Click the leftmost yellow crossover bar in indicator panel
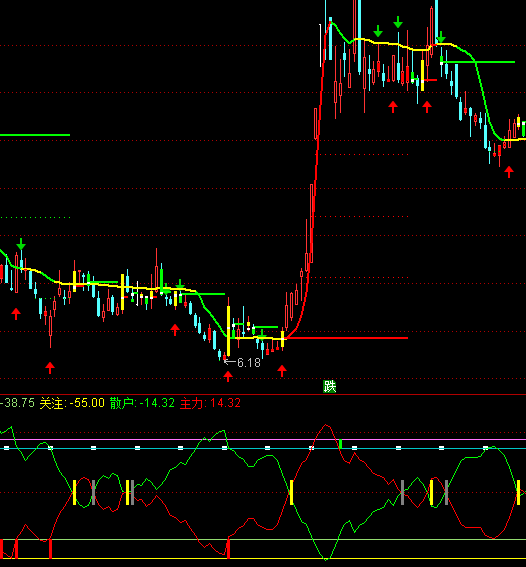 (x=74, y=492)
